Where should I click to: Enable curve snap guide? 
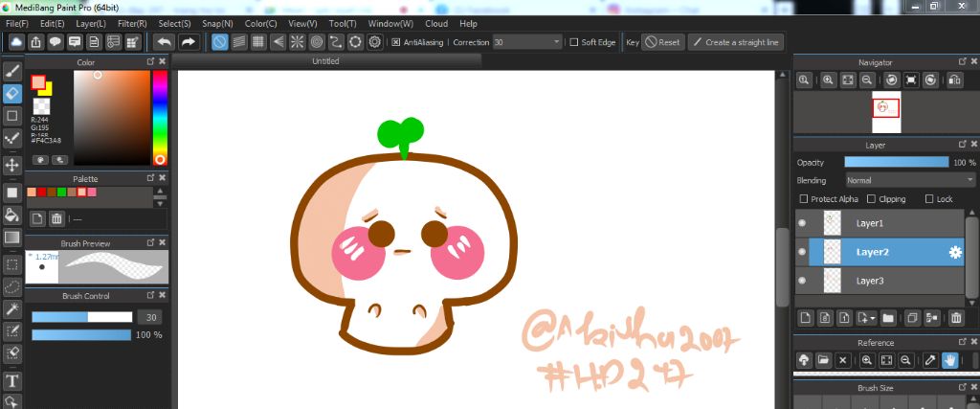tap(336, 42)
